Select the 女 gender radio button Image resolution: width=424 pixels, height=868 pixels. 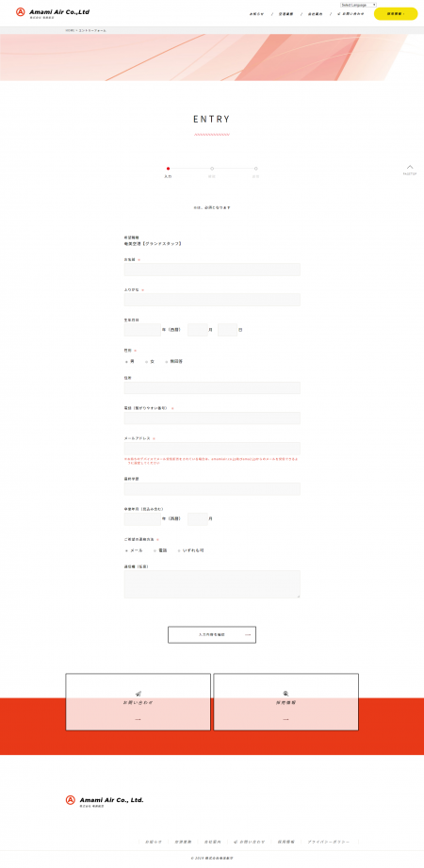coord(147,362)
